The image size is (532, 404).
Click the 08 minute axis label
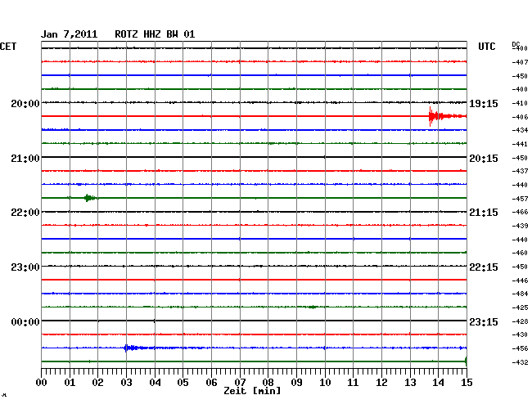tap(268, 383)
